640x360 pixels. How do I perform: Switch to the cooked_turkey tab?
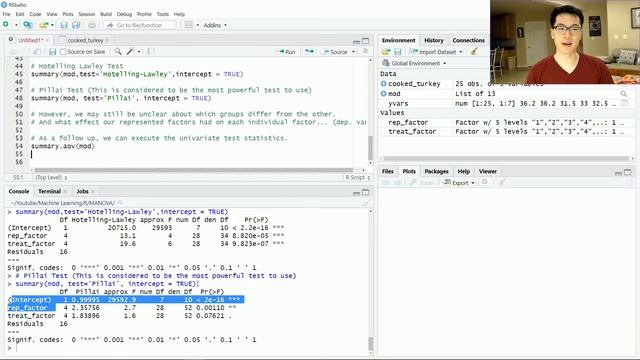click(85, 40)
